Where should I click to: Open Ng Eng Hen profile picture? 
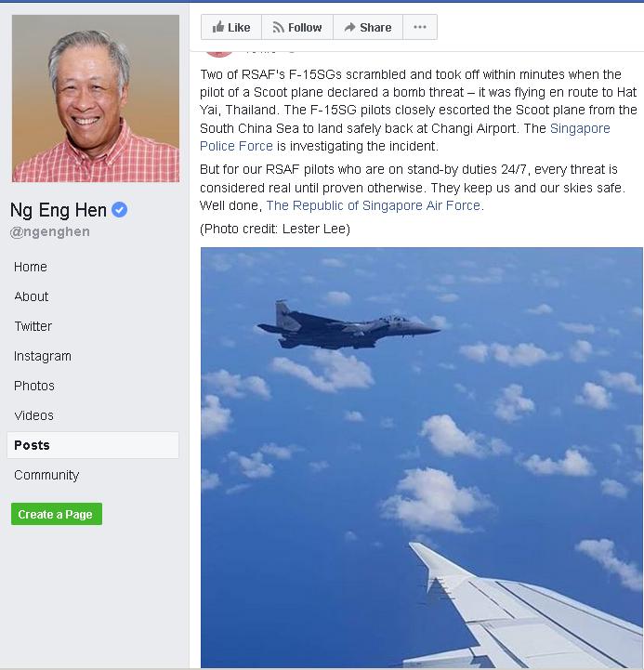click(x=96, y=99)
